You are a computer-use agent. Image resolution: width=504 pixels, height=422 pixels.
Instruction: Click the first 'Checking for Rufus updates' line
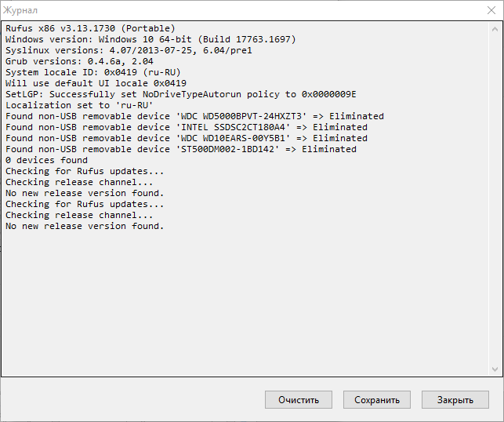[85, 171]
